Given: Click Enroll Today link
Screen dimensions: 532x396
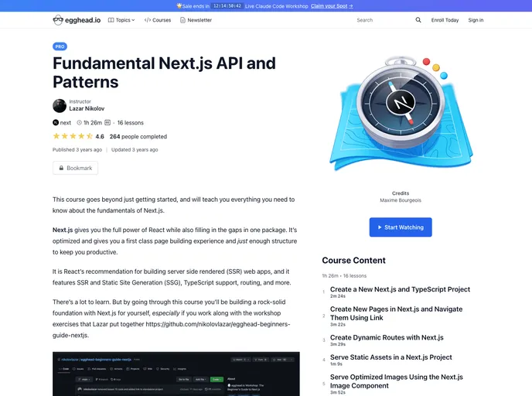Looking at the screenshot, I should (445, 20).
